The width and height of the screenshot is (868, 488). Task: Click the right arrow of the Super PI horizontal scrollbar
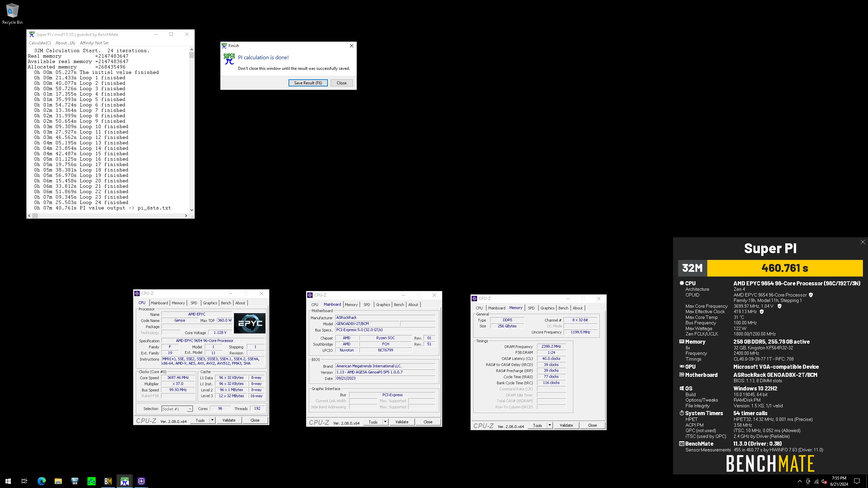186,216
